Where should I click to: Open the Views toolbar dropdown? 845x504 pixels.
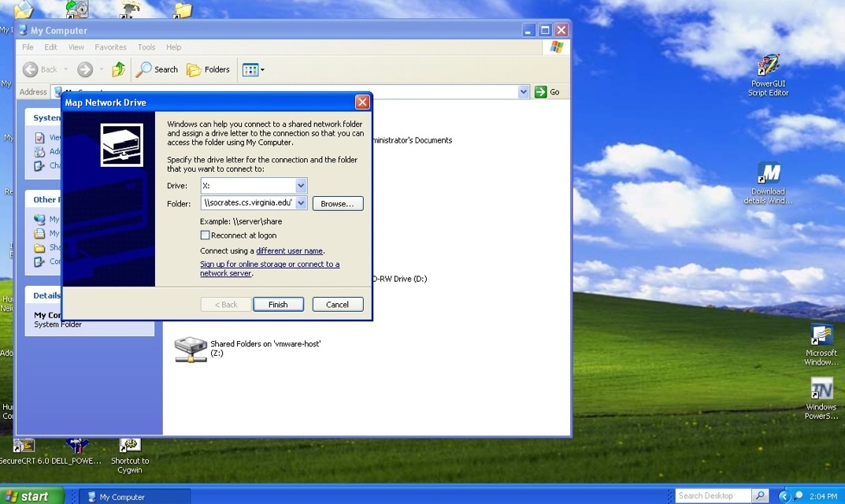(253, 69)
